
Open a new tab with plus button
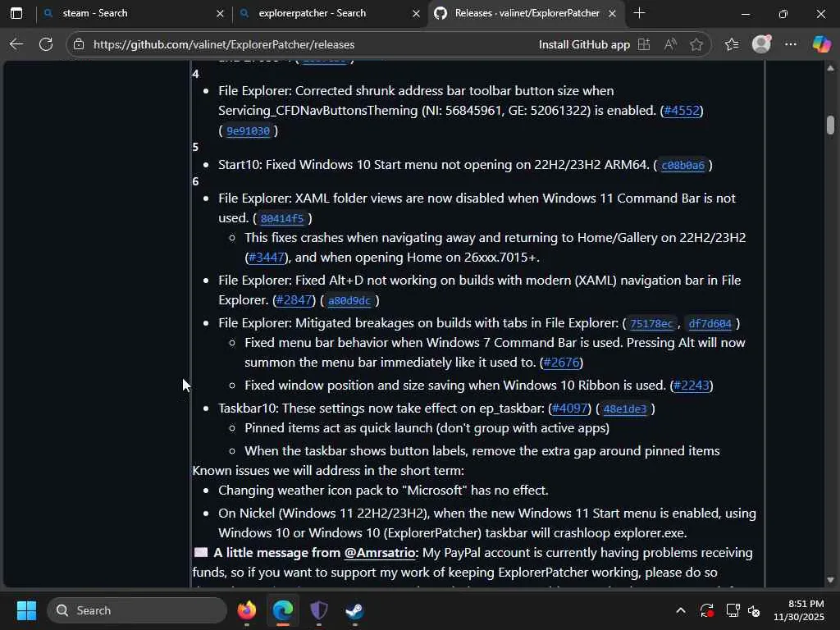click(x=639, y=13)
